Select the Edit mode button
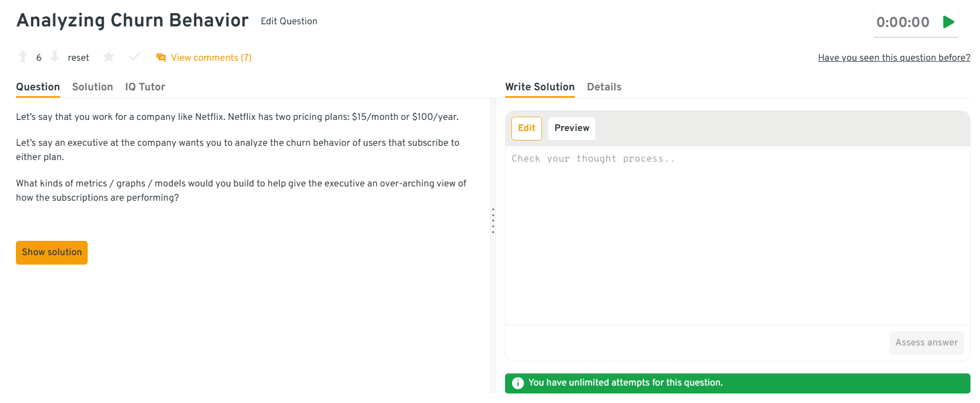Image resolution: width=980 pixels, height=403 pixels. pos(526,128)
